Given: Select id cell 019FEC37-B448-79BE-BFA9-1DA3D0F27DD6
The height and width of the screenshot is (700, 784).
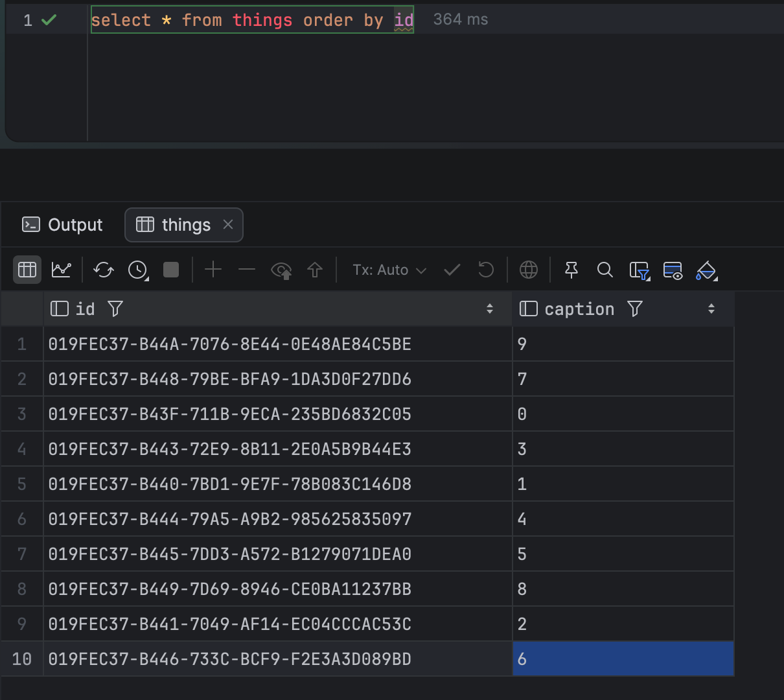Looking at the screenshot, I should pyautogui.click(x=277, y=379).
